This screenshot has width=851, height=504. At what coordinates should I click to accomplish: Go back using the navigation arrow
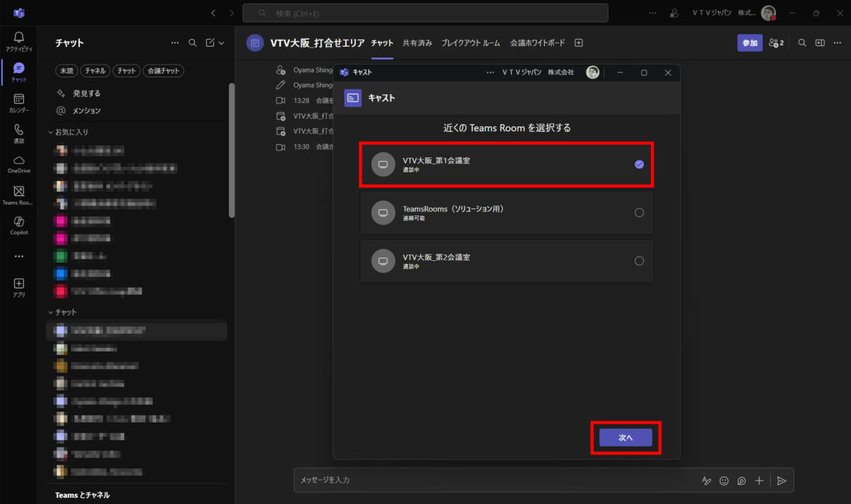coord(213,13)
